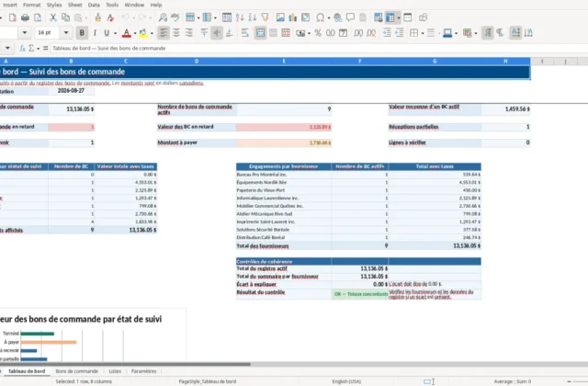Open the Function Wizard (fx) icon
Screen dimensions: 588x386
tap(22, 49)
